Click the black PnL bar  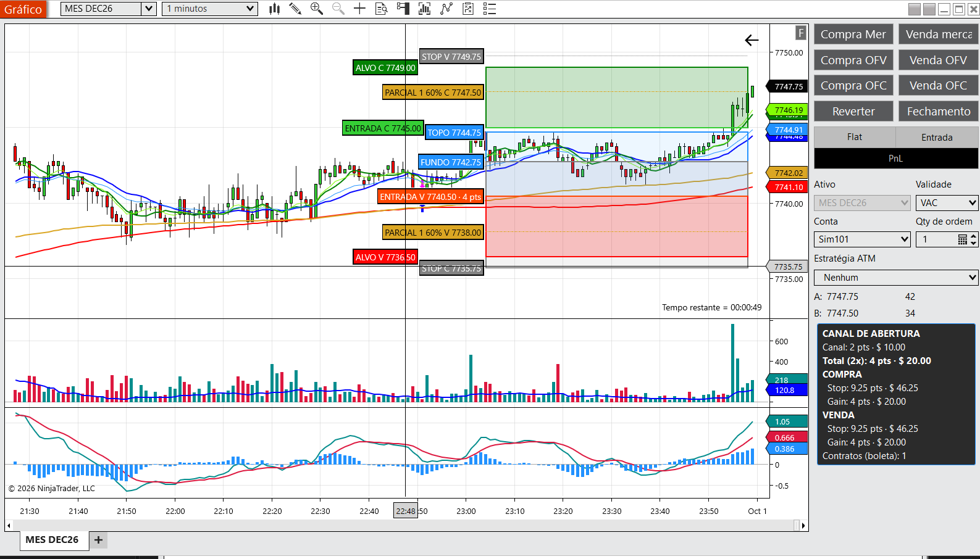click(x=896, y=159)
